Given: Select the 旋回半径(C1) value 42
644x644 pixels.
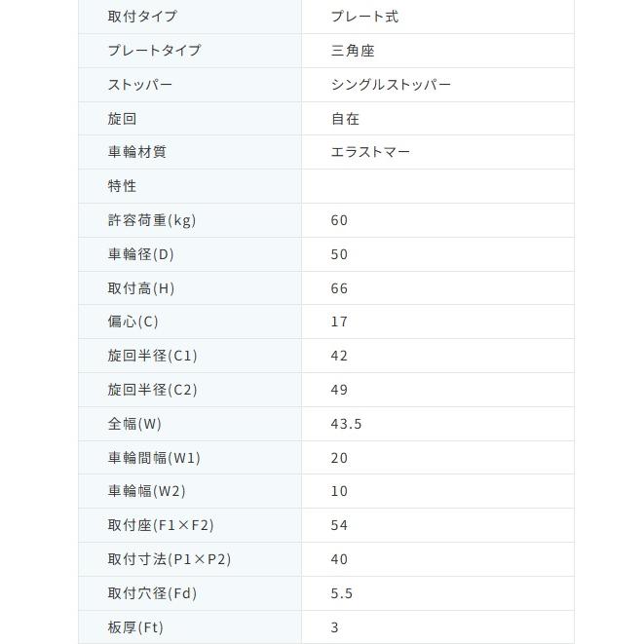Looking at the screenshot, I should pos(339,356).
